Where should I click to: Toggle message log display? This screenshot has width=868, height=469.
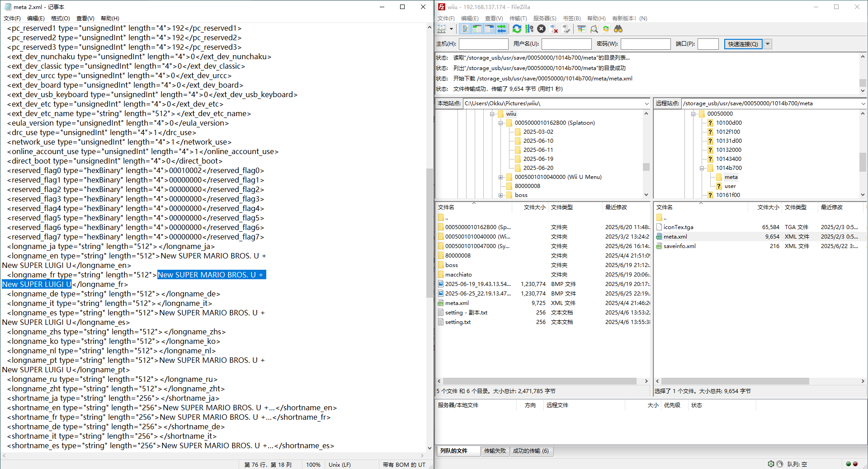465,29
